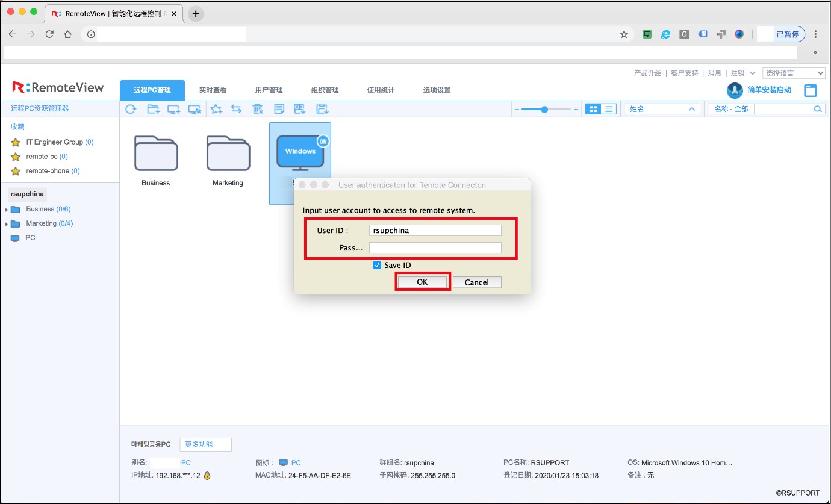Screen dimensions: 831x504
Task: Open the 用户管理 tab
Action: tap(269, 90)
